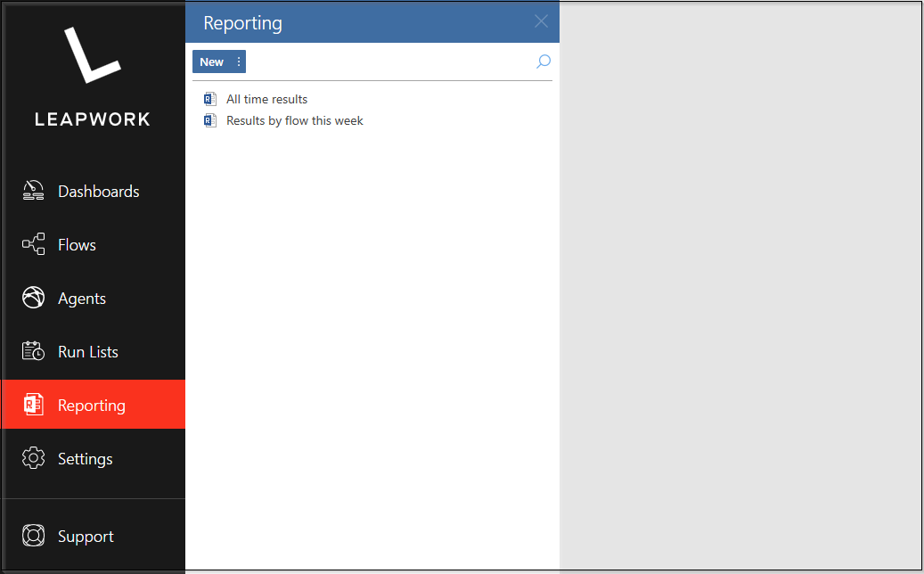924x574 pixels.
Task: Select the Dashboards icon in the sidebar
Action: point(32,190)
